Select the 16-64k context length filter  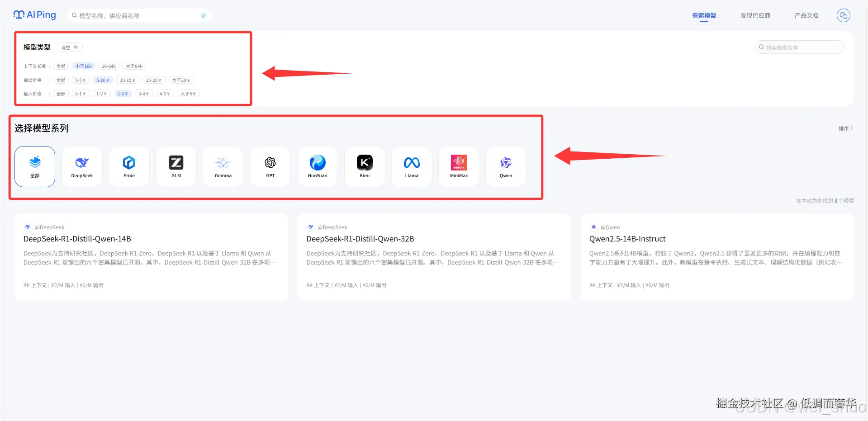coord(109,66)
